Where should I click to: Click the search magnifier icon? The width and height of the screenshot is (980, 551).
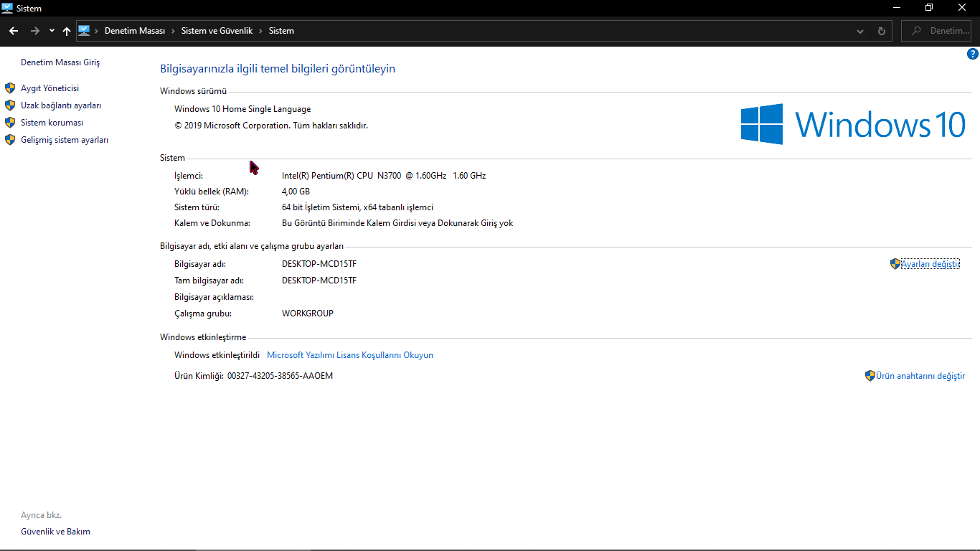[x=916, y=31]
